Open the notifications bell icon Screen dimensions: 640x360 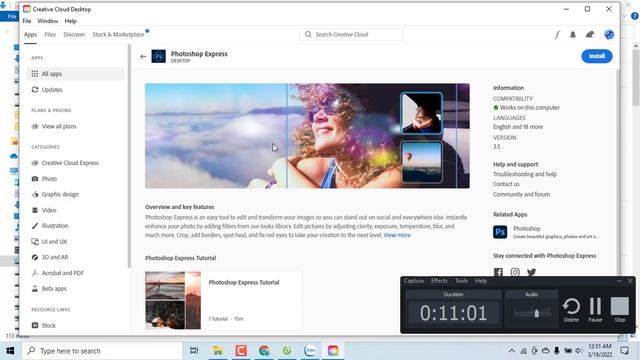(x=573, y=35)
